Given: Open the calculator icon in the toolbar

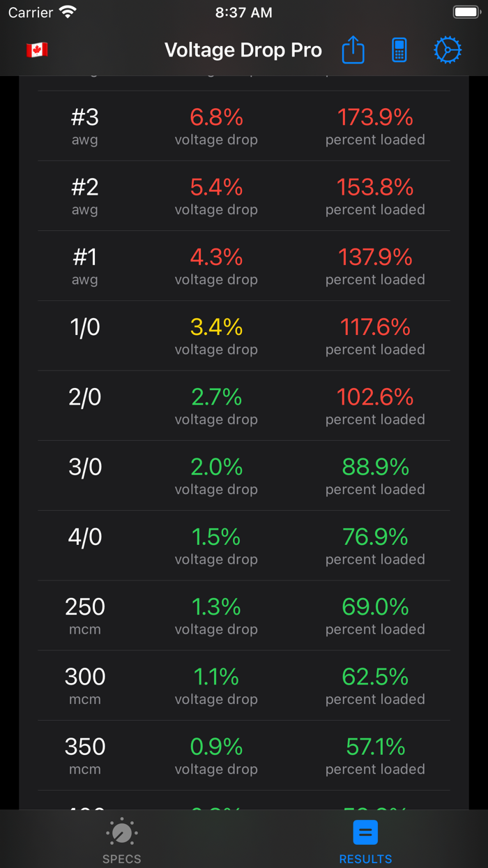Looking at the screenshot, I should 399,50.
